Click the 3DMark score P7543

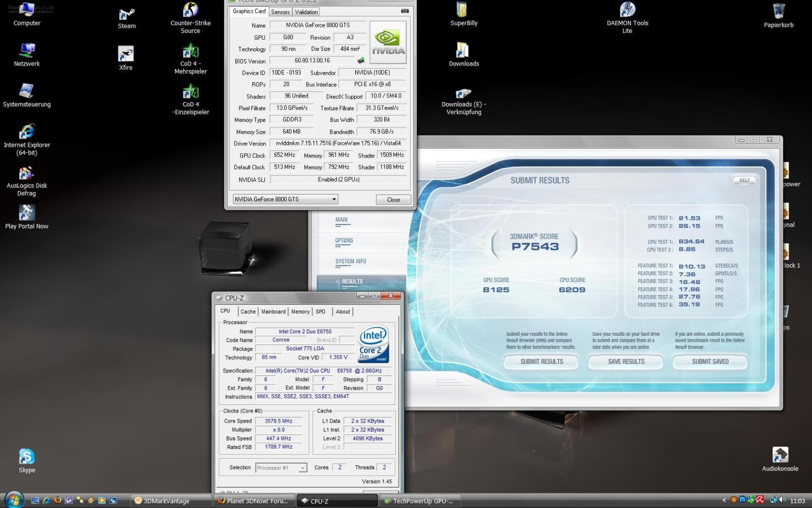(535, 247)
